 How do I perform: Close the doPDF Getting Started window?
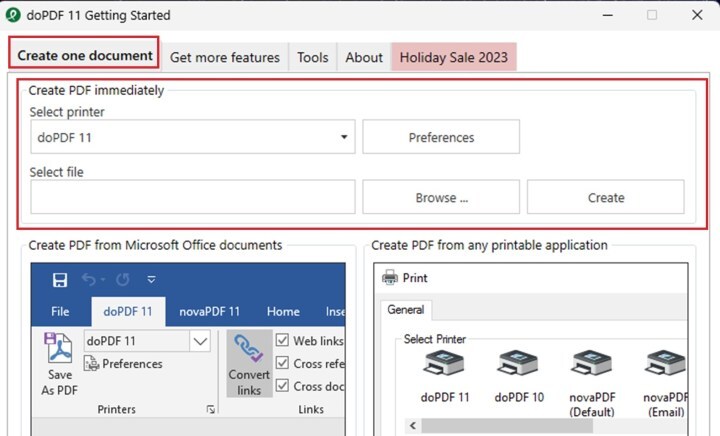point(697,15)
